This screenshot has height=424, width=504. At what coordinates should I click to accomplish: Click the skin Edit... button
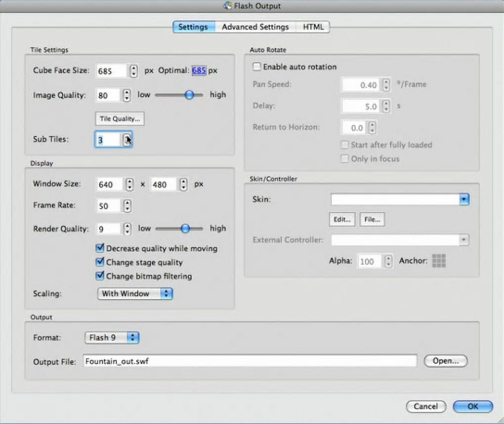pos(342,220)
